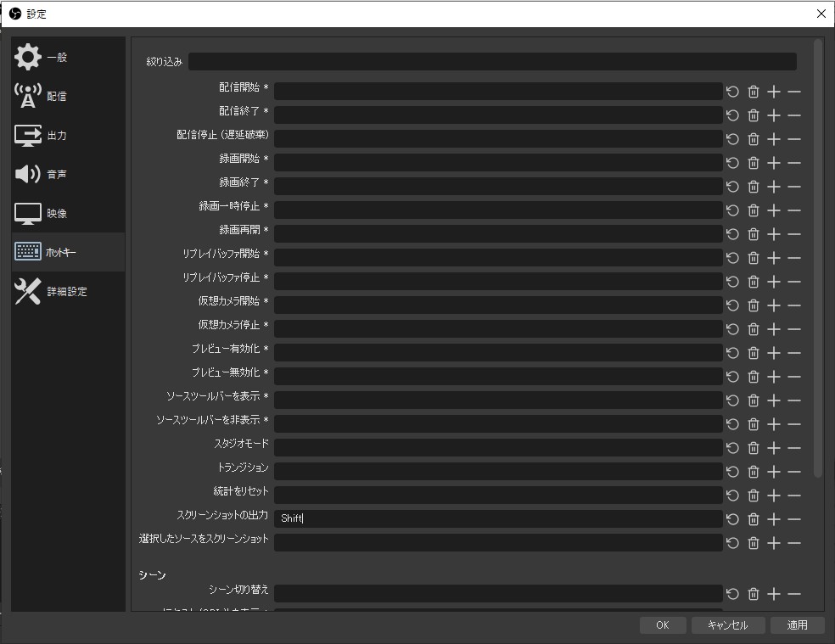Add an extra binding for 録画終了
This screenshot has width=835, height=644.
tap(774, 187)
